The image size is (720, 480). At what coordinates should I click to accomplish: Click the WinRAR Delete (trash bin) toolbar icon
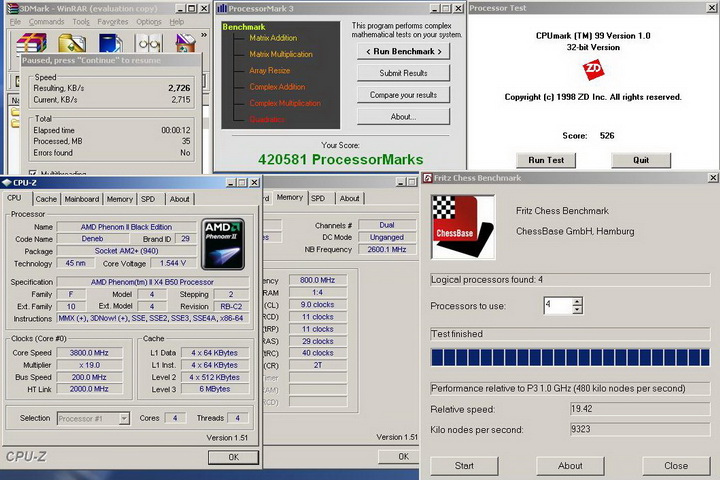(x=186, y=43)
